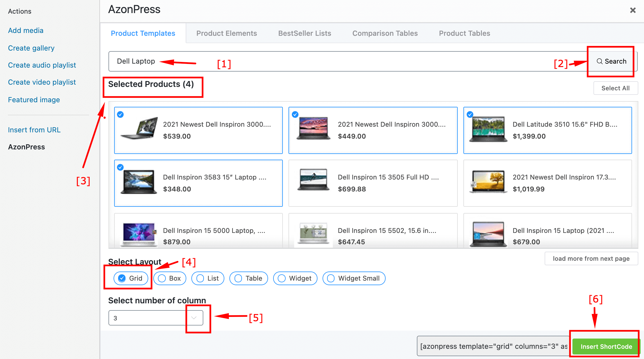644x359 pixels.
Task: Click Dell Latitude 3510 laptop thumbnail
Action: [x=488, y=129]
